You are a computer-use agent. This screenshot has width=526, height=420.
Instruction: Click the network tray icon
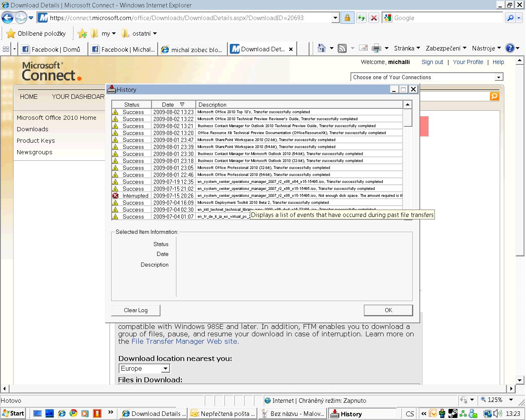tap(487, 413)
